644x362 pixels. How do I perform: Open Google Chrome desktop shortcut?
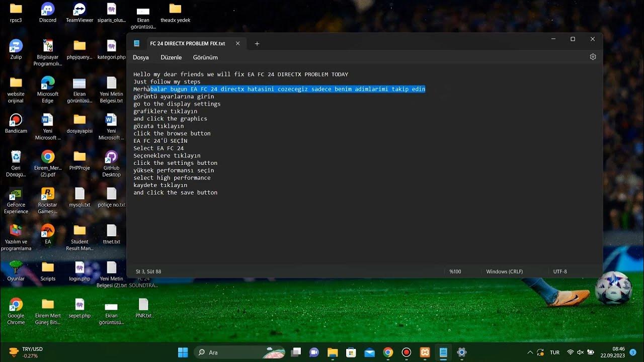(x=16, y=311)
